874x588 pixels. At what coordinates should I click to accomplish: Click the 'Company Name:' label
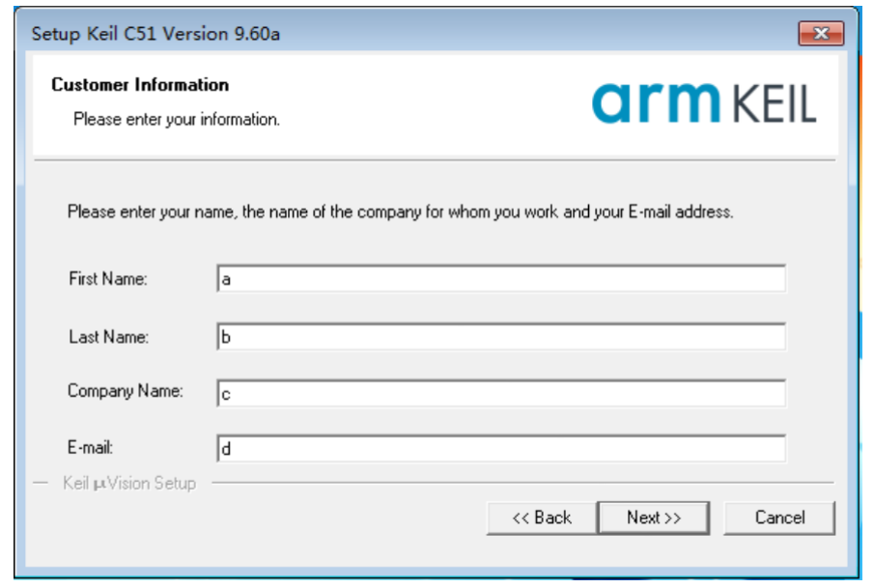pyautogui.click(x=126, y=391)
